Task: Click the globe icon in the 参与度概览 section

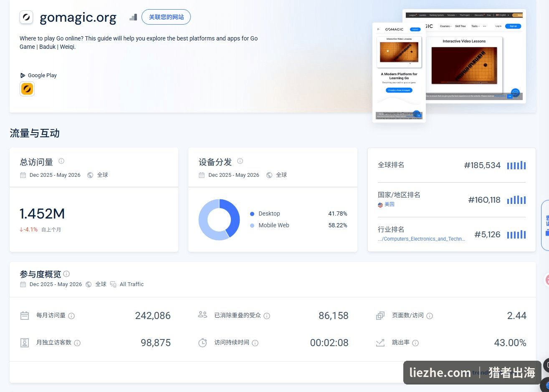Action: click(89, 284)
